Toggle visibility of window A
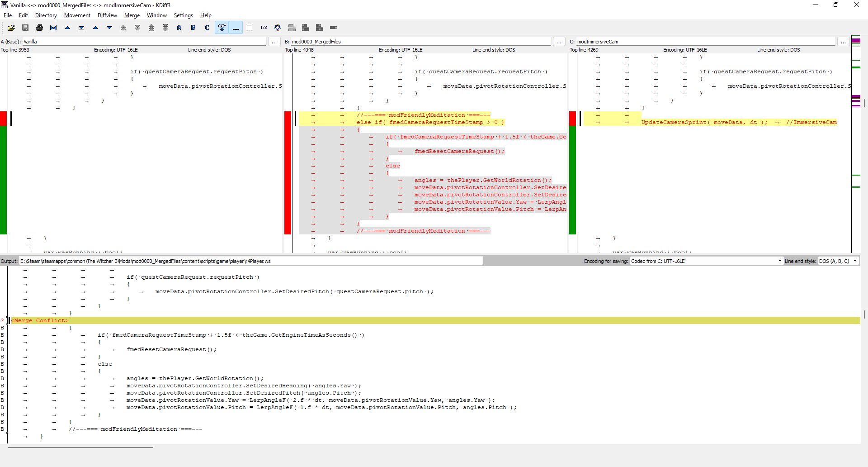The width and height of the screenshot is (868, 467). pyautogui.click(x=292, y=28)
